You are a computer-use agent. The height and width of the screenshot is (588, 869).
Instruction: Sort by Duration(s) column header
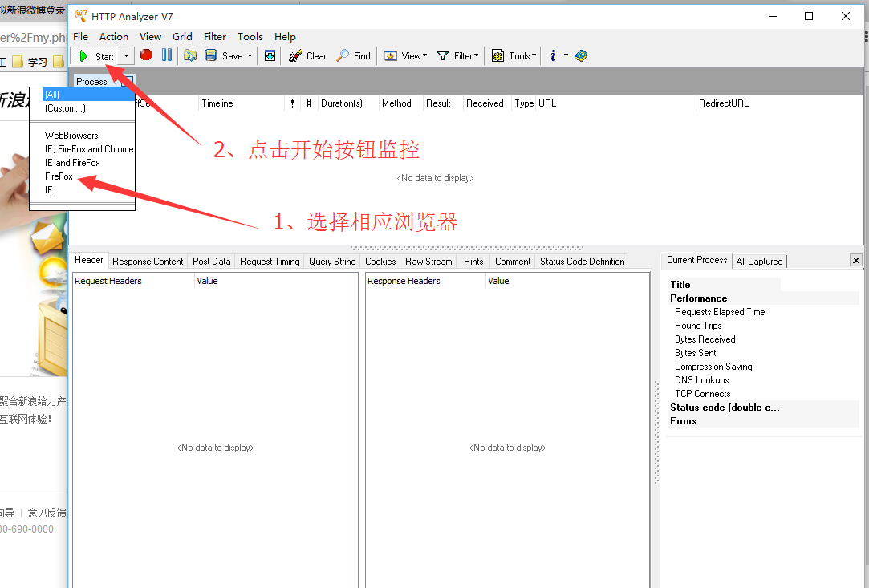[x=348, y=103]
